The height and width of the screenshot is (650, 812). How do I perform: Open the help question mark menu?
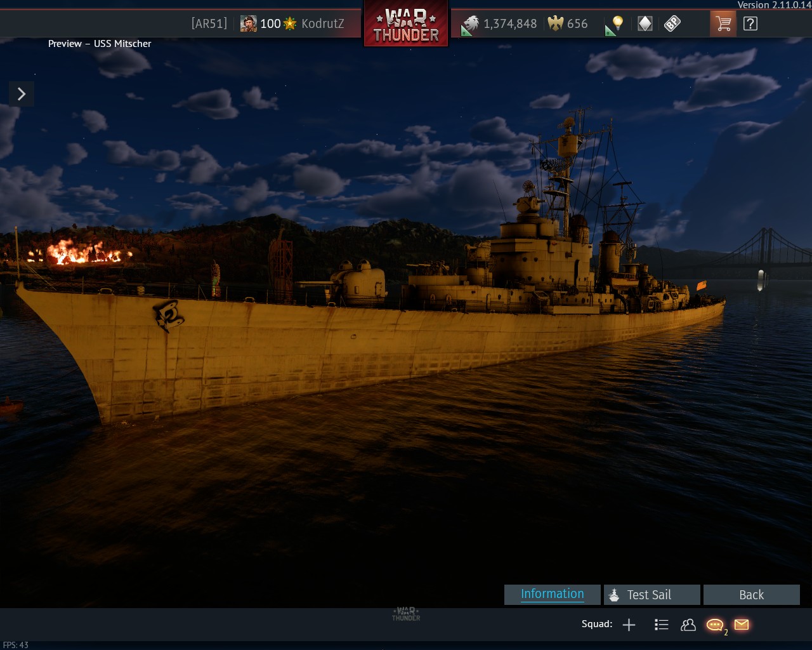click(750, 24)
